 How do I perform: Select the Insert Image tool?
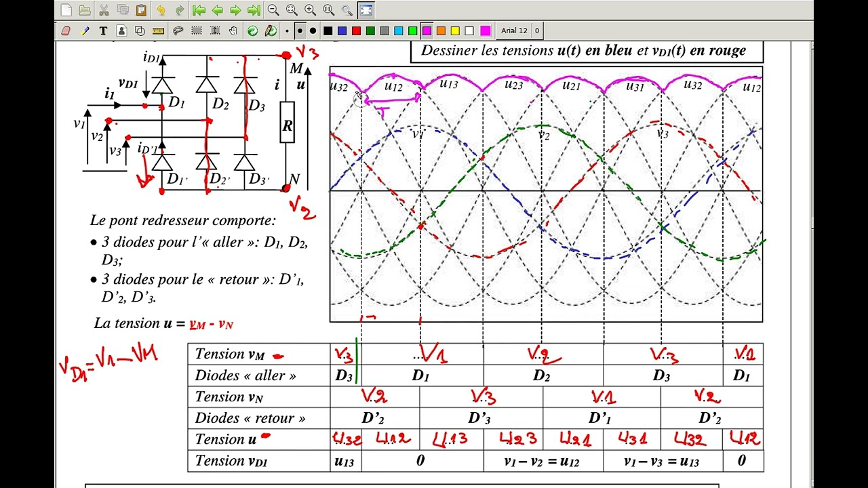point(121,30)
